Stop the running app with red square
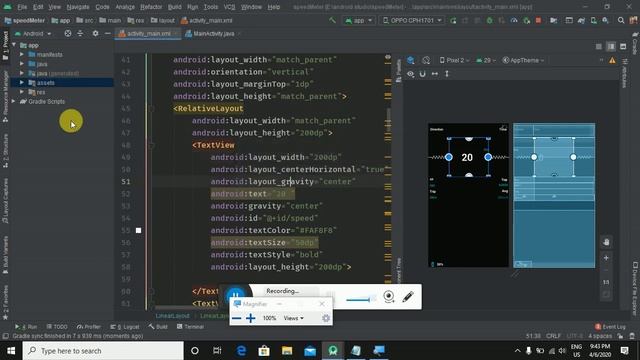640x360 pixels. click(x=538, y=20)
